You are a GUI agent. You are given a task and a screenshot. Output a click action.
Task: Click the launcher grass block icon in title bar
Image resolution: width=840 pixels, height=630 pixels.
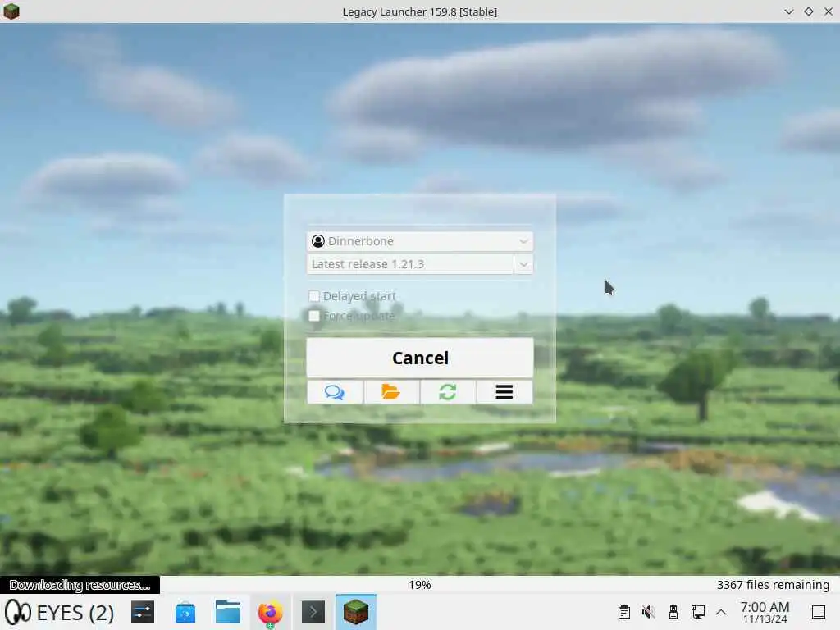pyautogui.click(x=11, y=11)
